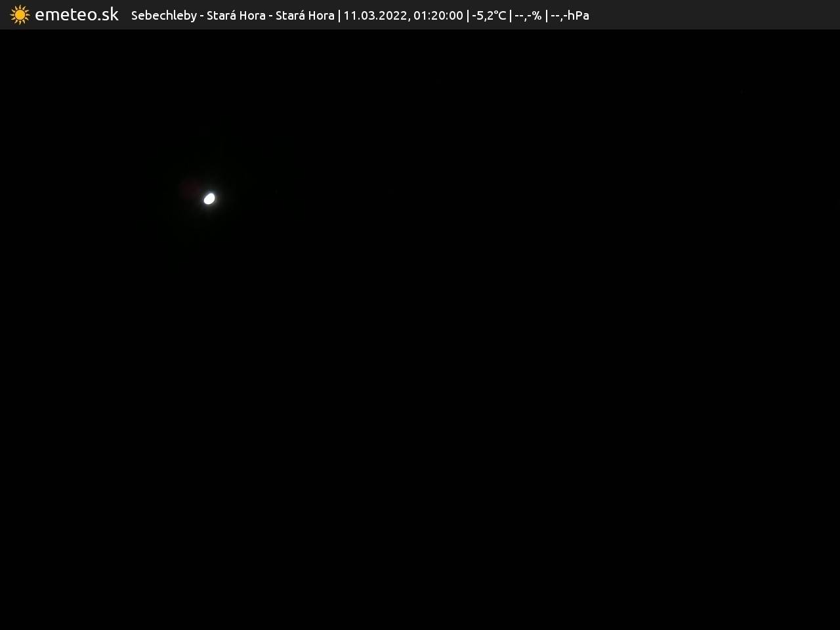Select the Sebechleby location name
This screenshot has width=840, height=630.
[x=163, y=15]
